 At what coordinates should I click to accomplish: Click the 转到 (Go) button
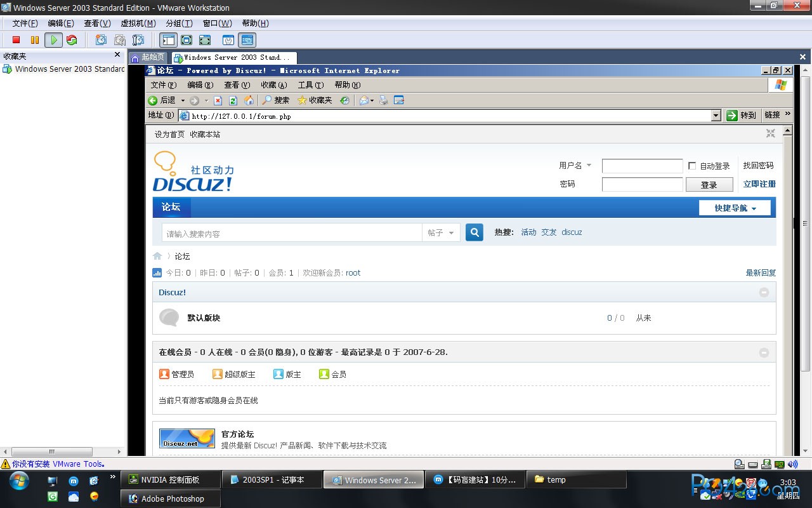742,115
